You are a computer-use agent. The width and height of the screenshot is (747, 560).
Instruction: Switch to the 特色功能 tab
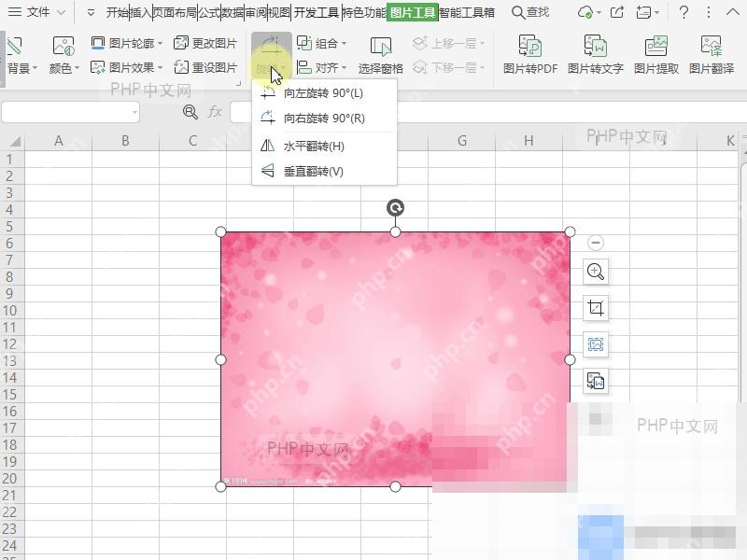364,12
